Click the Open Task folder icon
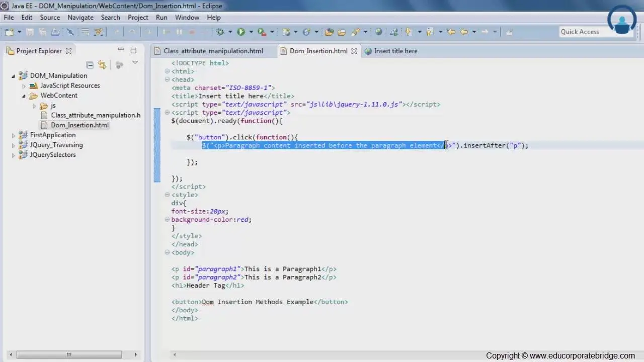Image resolution: width=644 pixels, height=362 pixels. point(342,32)
